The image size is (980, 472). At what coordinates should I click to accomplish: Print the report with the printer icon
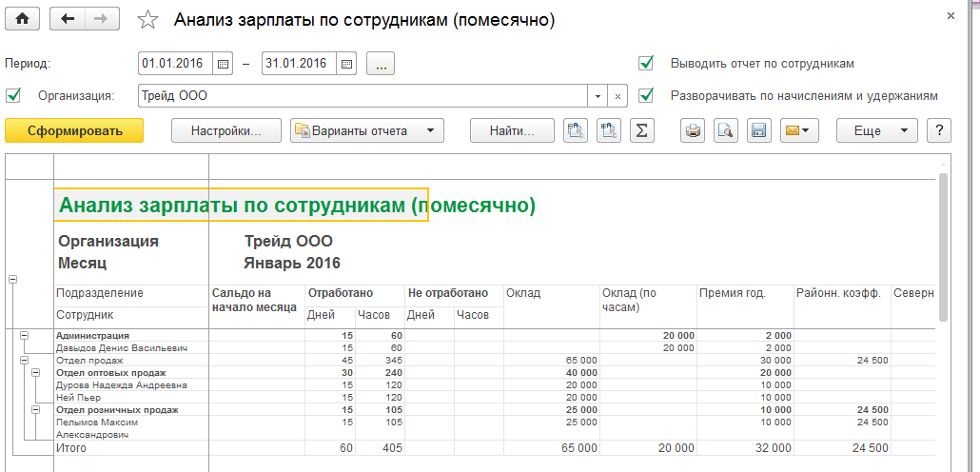tap(694, 130)
